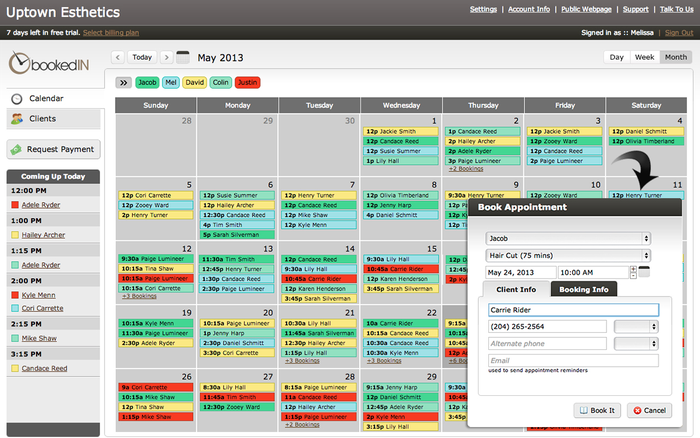Screen dimensions: 700x438
Task: Click the Clients people icon
Action: (x=15, y=119)
